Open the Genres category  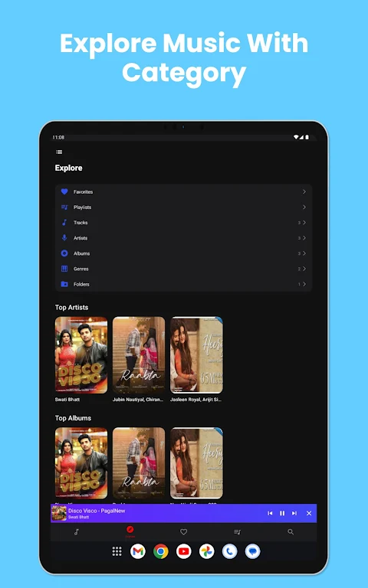click(x=184, y=269)
